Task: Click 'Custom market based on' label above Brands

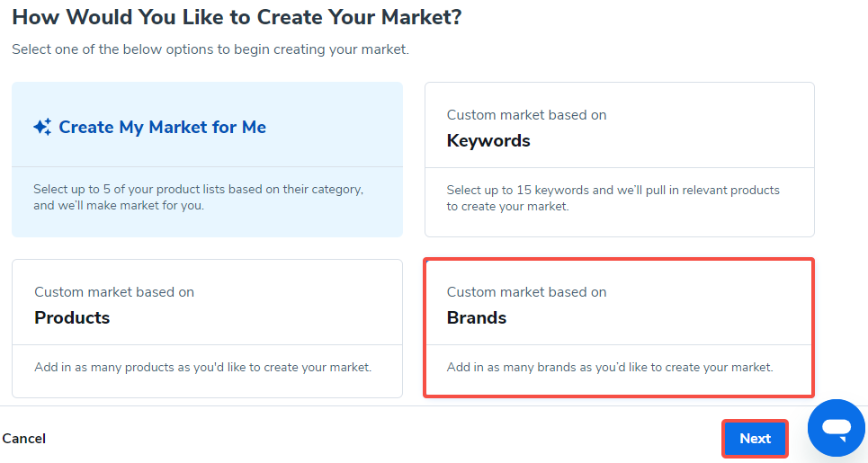Action: (526, 292)
